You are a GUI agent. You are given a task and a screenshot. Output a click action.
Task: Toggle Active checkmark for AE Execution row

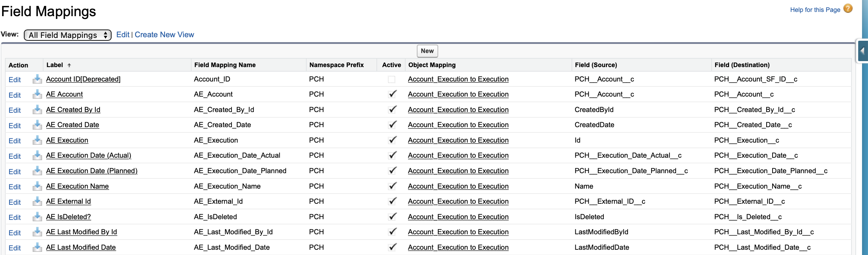coord(392,140)
